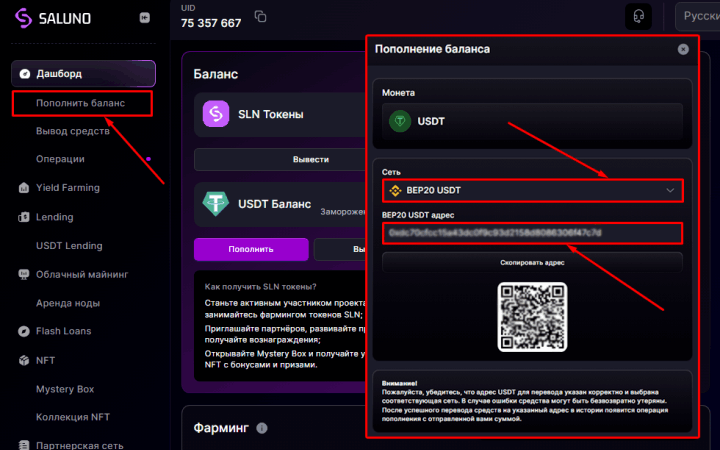720x450 pixels.
Task: Open Партнерская сеть menu item
Action: [x=79, y=445]
